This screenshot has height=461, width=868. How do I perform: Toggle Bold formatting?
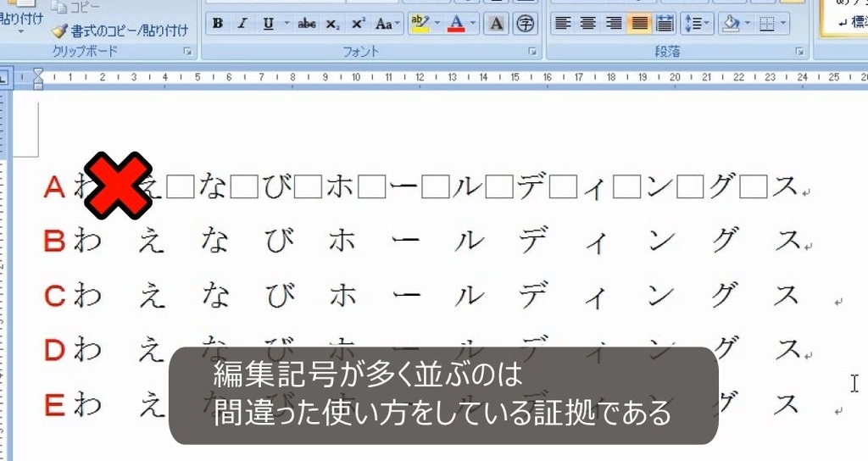(x=218, y=23)
